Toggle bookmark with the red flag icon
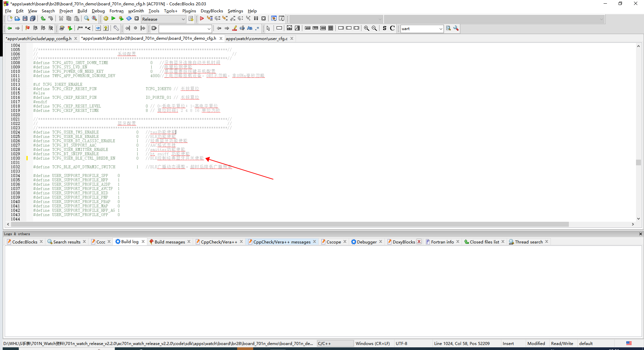Image resolution: width=644 pixels, height=350 pixels. (x=28, y=28)
